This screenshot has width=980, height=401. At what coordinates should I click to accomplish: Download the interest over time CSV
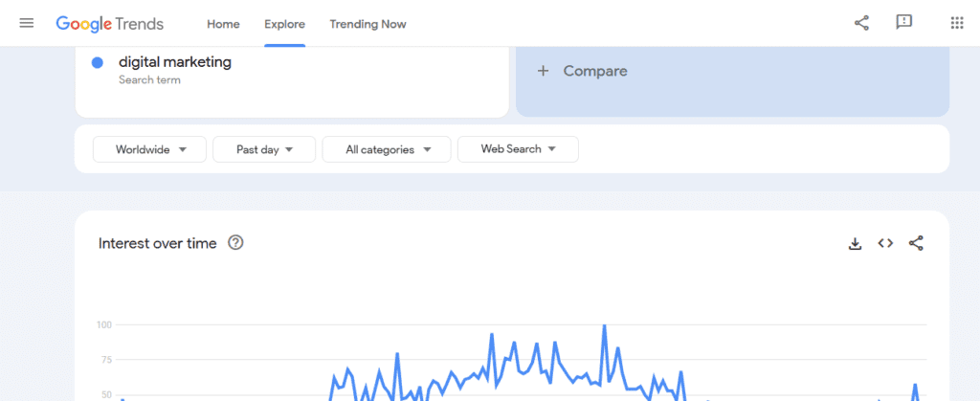tap(855, 243)
